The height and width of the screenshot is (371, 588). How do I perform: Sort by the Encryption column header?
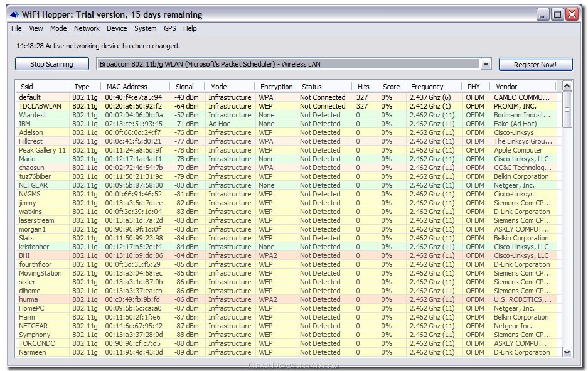pyautogui.click(x=276, y=87)
